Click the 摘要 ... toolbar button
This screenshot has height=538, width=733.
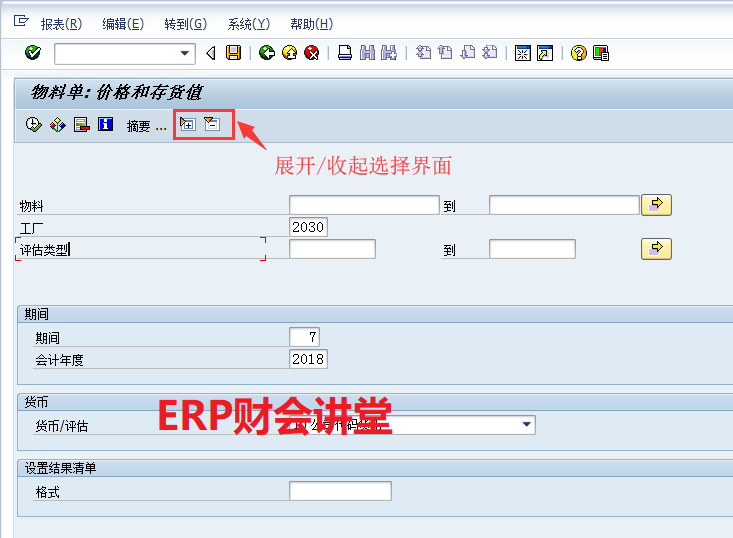pos(146,126)
